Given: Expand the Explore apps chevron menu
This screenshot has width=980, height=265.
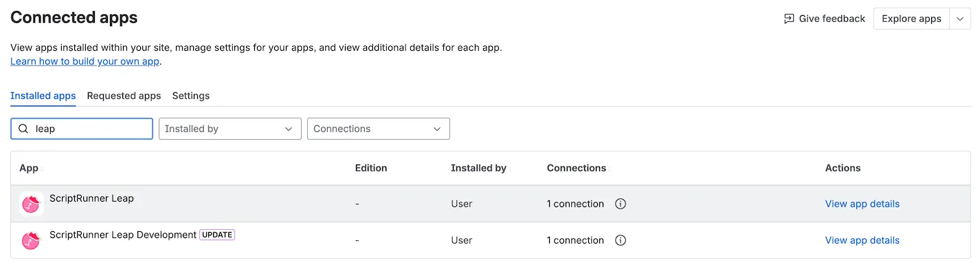Looking at the screenshot, I should pyautogui.click(x=960, y=19).
